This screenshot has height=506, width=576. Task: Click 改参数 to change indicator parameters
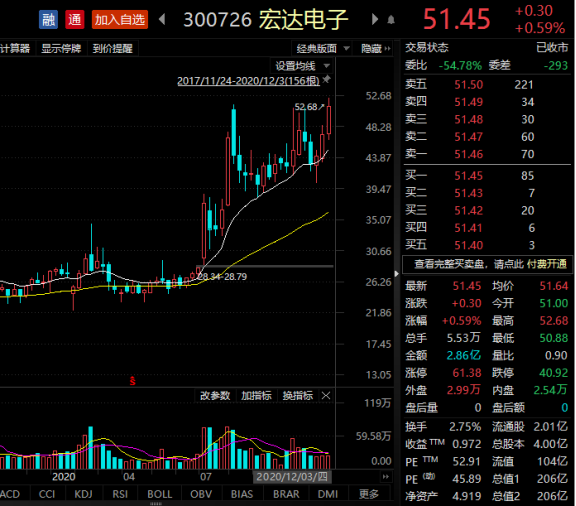tap(215, 395)
